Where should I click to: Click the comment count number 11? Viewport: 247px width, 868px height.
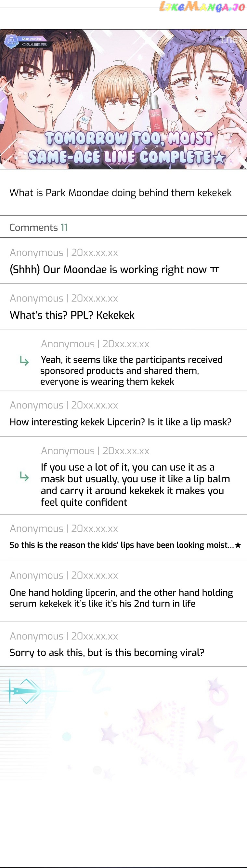[64, 227]
